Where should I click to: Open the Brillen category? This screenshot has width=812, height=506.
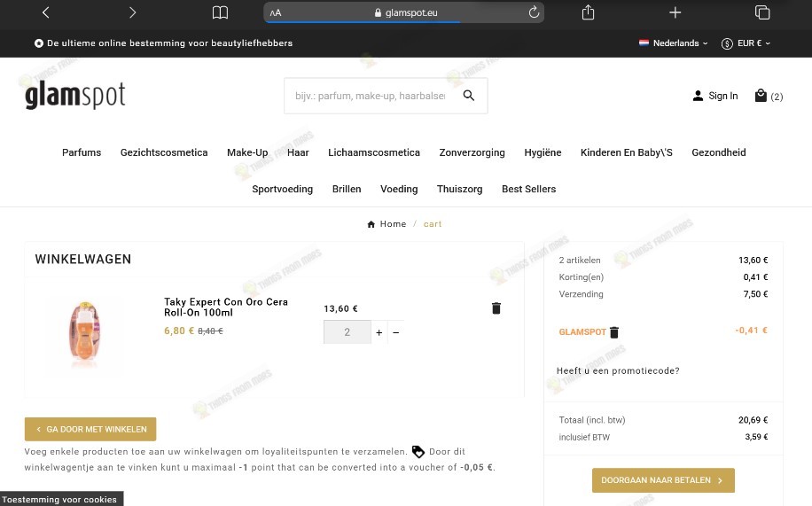tap(347, 189)
